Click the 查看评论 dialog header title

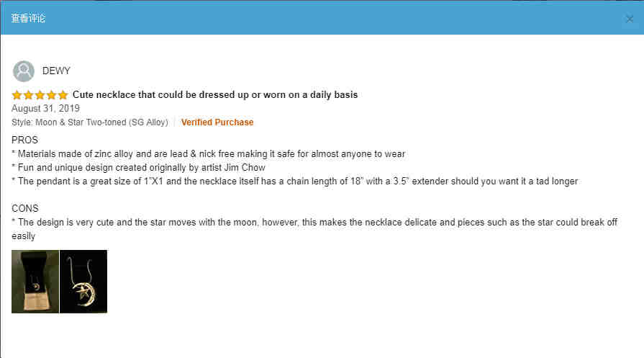coord(28,18)
